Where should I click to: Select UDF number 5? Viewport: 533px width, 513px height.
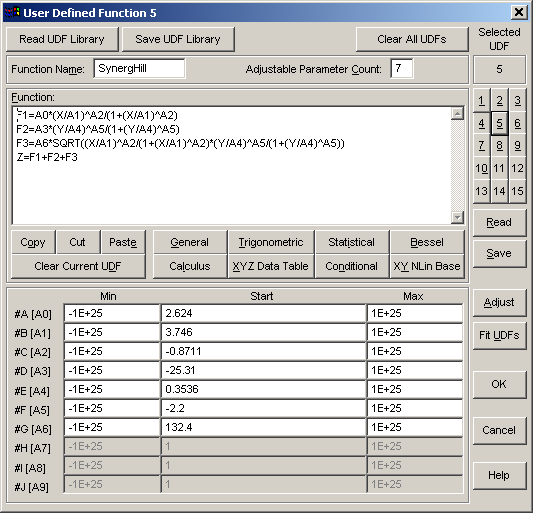click(x=499, y=123)
